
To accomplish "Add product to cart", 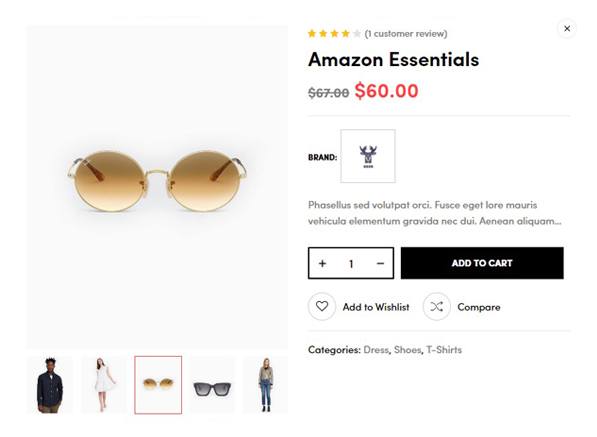I will (x=482, y=263).
